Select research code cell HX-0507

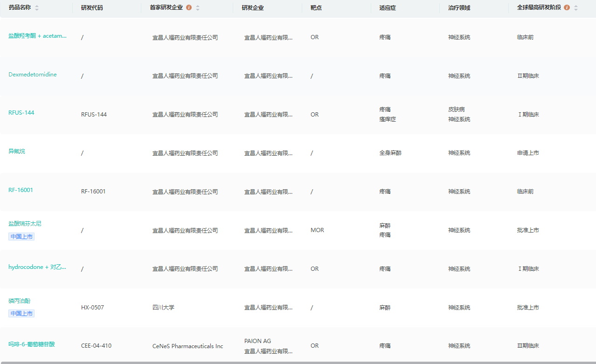point(92,308)
